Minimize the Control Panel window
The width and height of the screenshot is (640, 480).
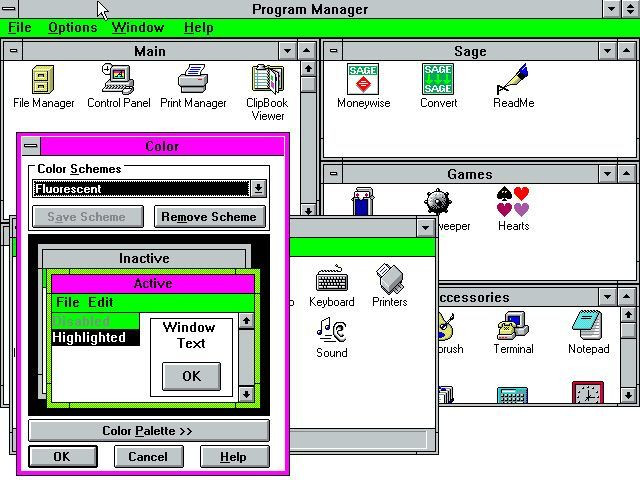point(425,228)
